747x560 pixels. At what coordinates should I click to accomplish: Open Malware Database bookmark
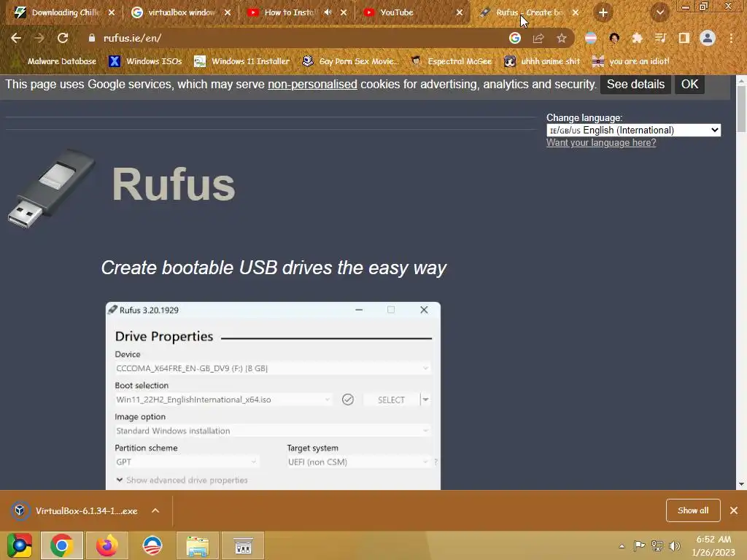pyautogui.click(x=55, y=61)
